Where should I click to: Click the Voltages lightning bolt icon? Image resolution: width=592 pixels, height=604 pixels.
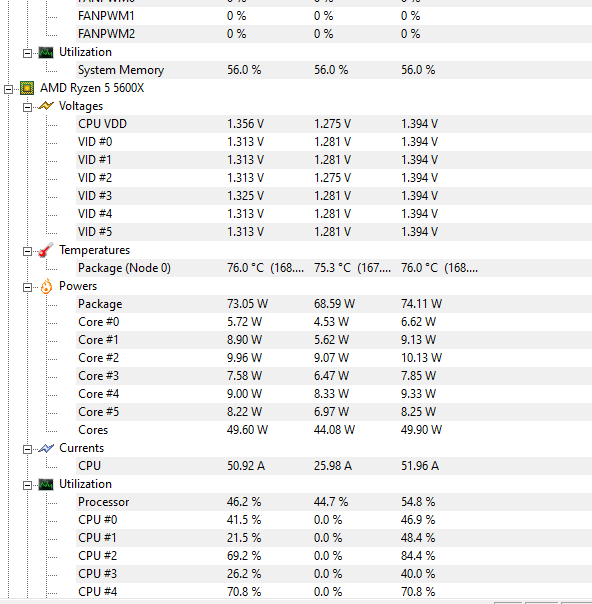click(x=46, y=106)
